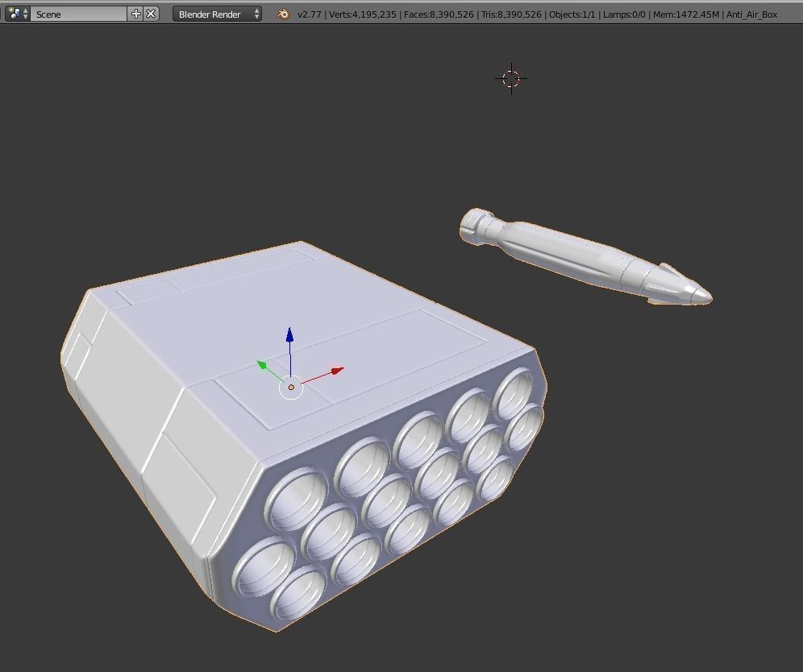Click the blue Z-axis manipulator arrow
The height and width of the screenshot is (672, 803).
(290, 335)
